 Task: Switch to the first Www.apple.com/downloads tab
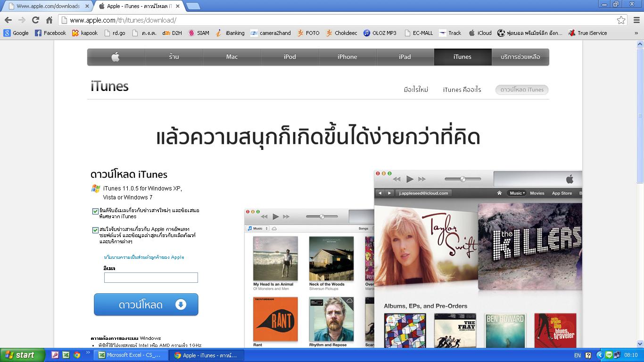coord(47,6)
